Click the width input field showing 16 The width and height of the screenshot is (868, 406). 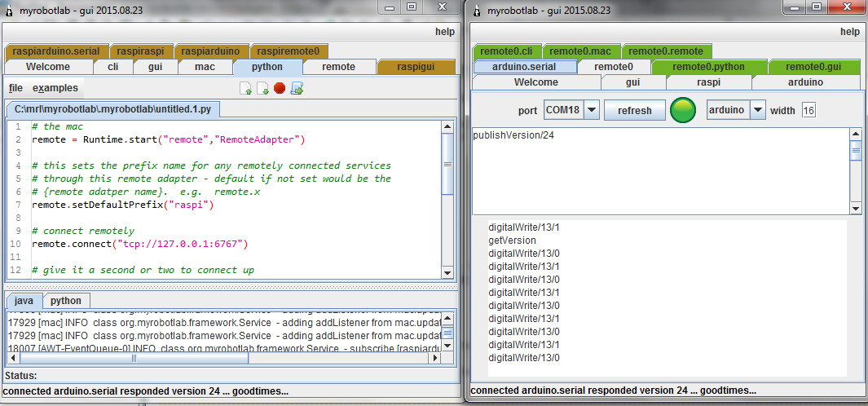tap(809, 110)
